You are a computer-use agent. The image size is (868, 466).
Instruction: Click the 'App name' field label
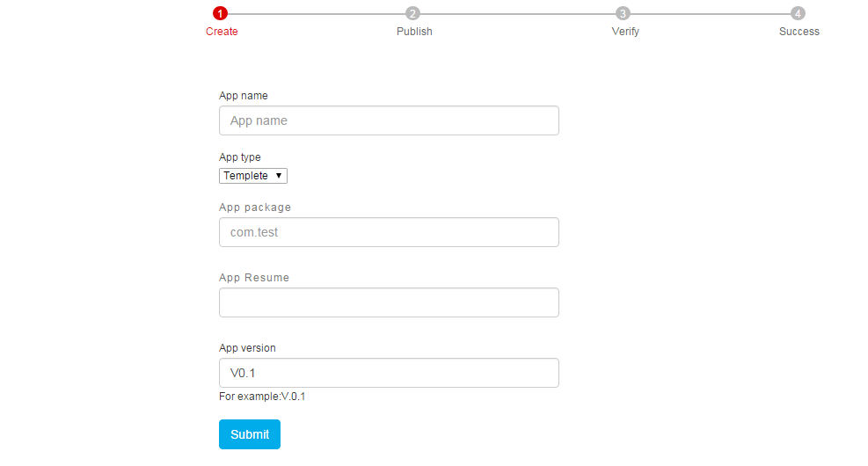tap(243, 96)
